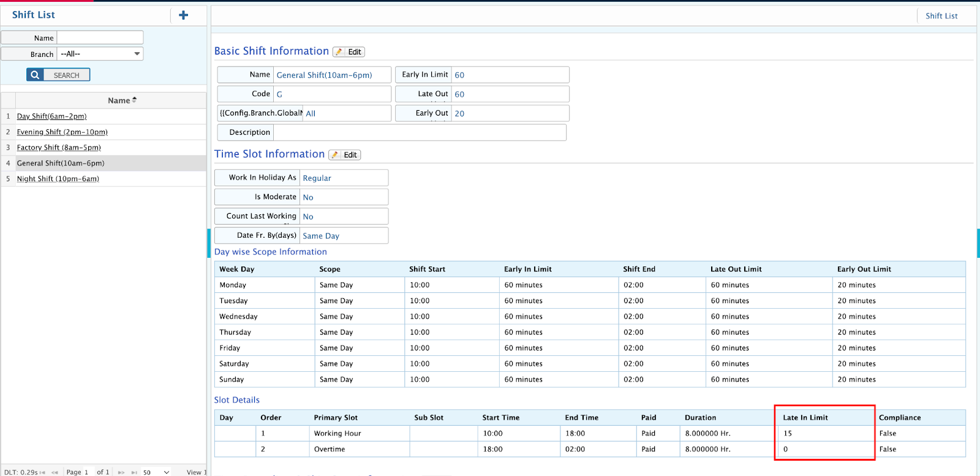The image size is (980, 476).
Task: Click Friday row in day wise table
Action: 590,348
